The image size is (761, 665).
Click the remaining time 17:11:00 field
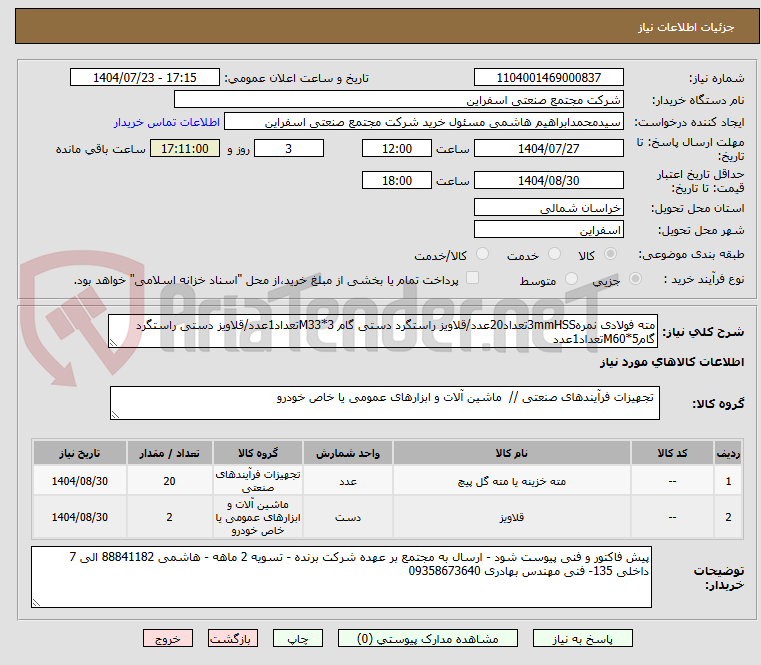(x=185, y=149)
